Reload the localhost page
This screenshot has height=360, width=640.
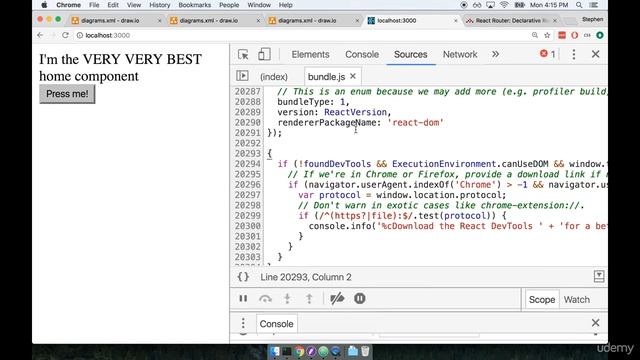[65, 36]
